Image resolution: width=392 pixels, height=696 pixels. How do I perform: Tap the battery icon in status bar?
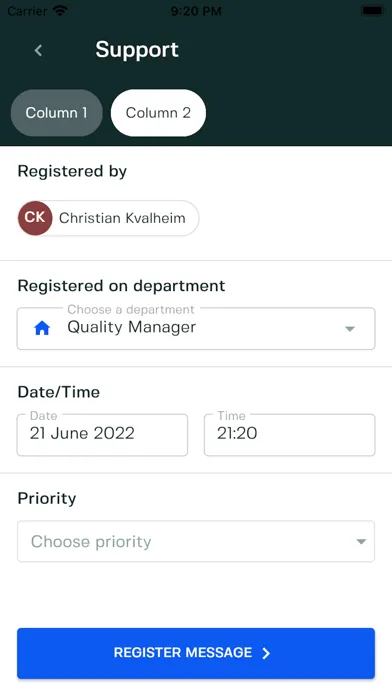[372, 11]
